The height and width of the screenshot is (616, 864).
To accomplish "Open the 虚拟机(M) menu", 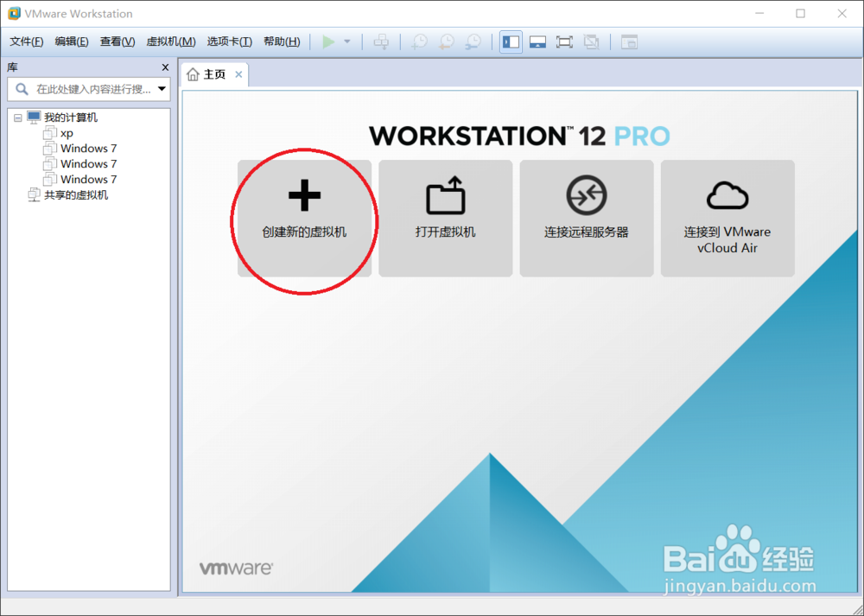I will coord(171,41).
